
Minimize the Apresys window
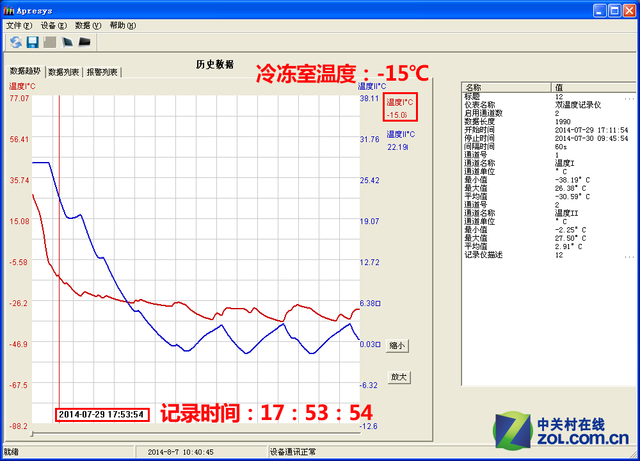(600, 11)
